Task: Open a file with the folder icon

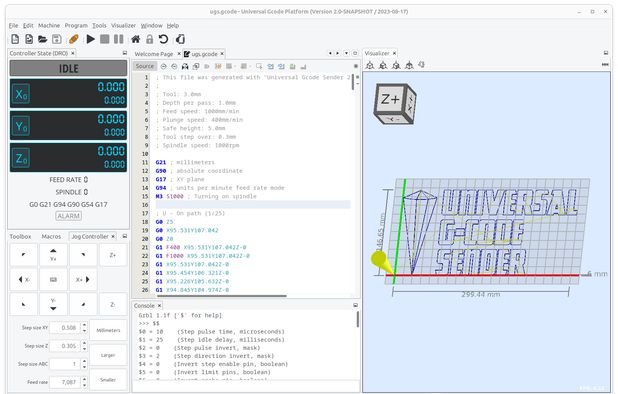Action: point(42,39)
